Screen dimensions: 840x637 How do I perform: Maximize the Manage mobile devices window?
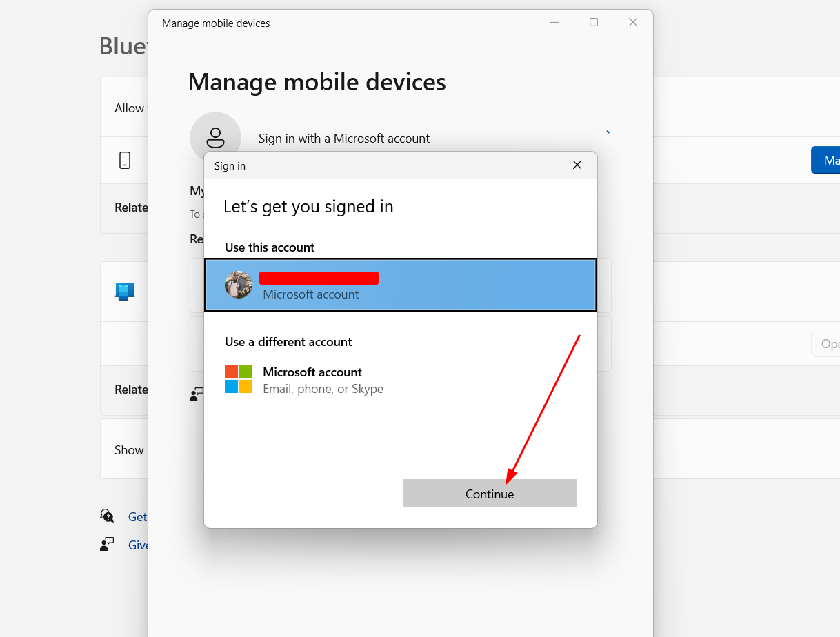(x=594, y=23)
